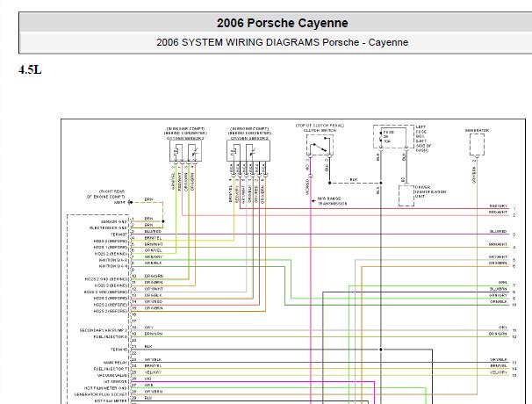Click the 'BLK' label on dashed horizontal wire
Viewport: 532px width, 404px height.
tap(354, 179)
